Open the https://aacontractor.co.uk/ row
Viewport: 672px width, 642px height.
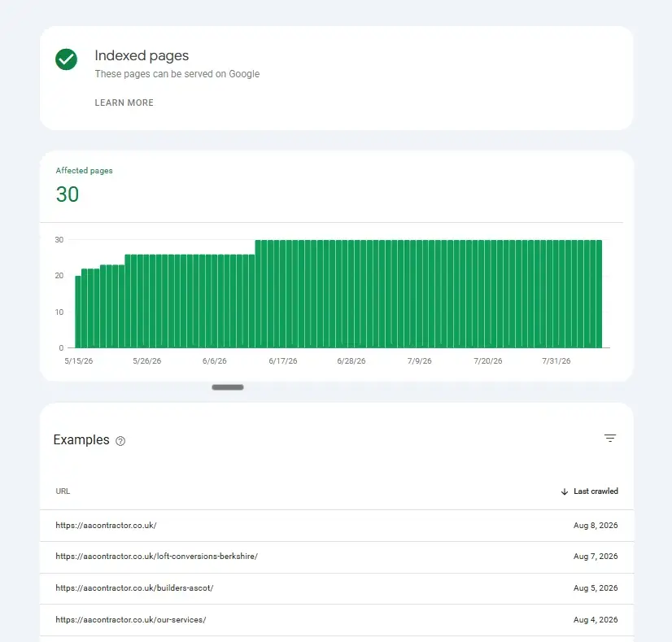click(337, 526)
